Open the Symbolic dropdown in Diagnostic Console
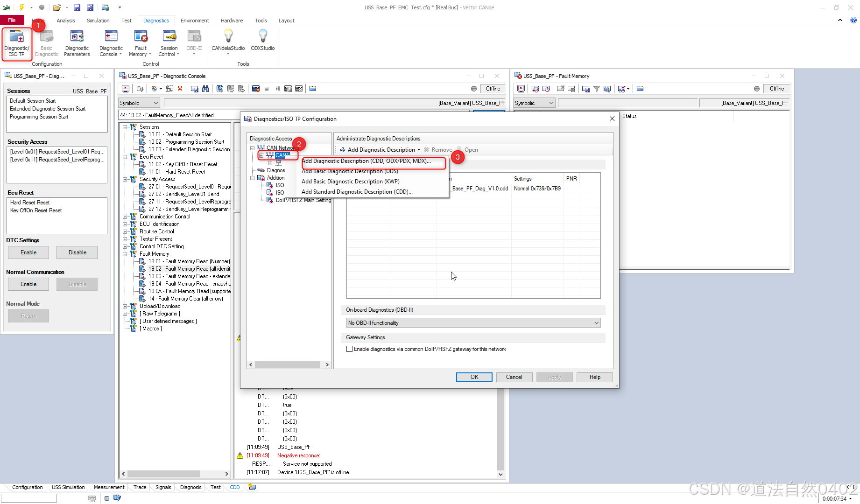The height and width of the screenshot is (504, 860). click(139, 103)
